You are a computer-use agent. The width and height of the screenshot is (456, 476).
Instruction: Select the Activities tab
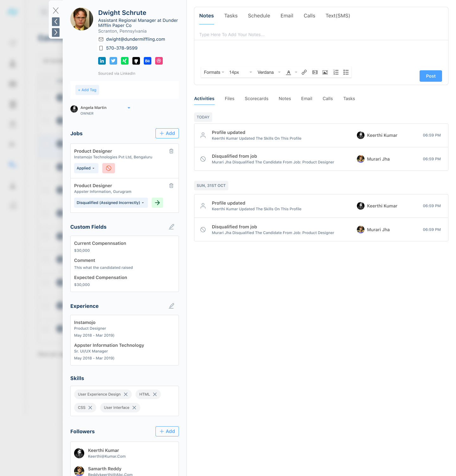(x=204, y=99)
